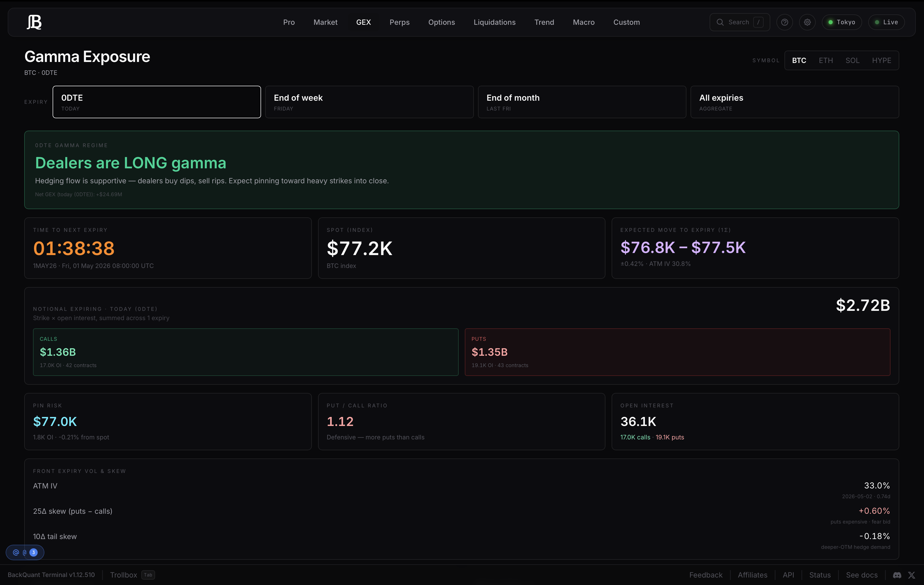Click the 36.1K open interest value
Viewport: 924px width, 585px height.
click(x=638, y=422)
